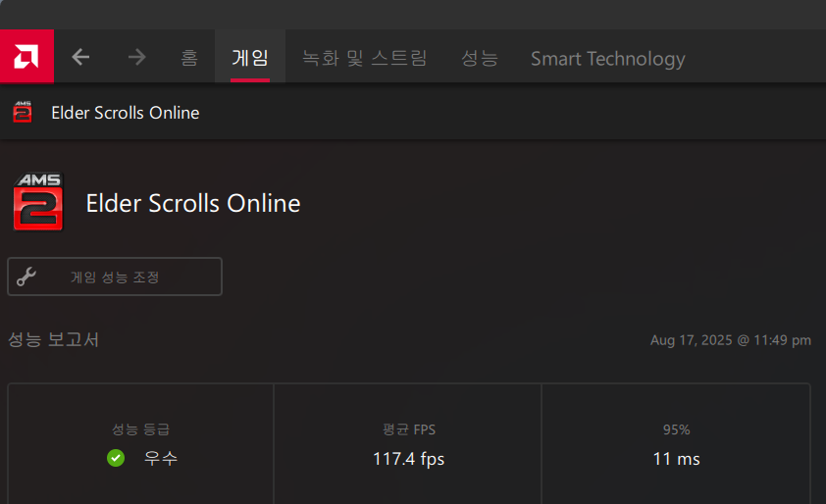826x504 pixels.
Task: Click the large Elder Scrolls Online heading
Action: point(193,203)
